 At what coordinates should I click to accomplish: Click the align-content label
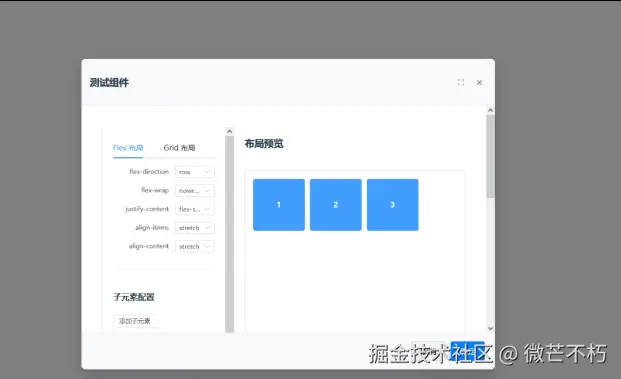point(149,246)
